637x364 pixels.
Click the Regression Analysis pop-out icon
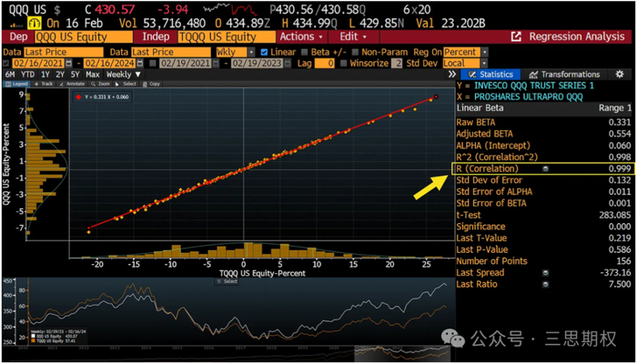point(516,37)
